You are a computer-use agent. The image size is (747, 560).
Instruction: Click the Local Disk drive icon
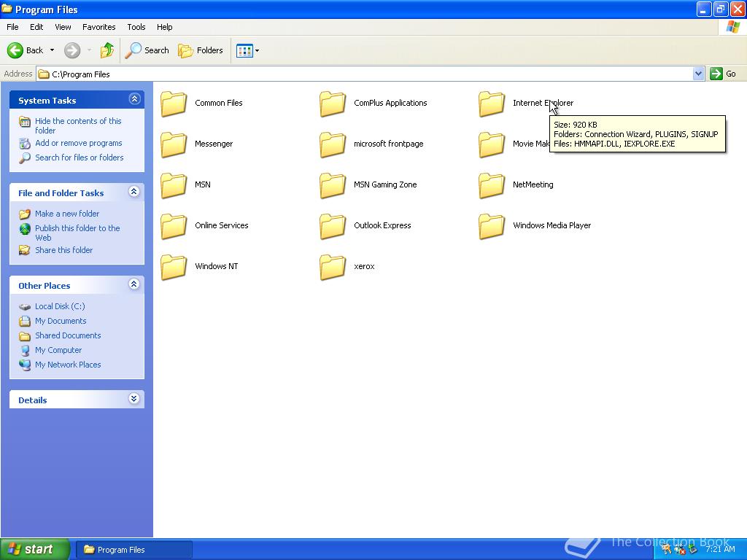[x=25, y=307]
